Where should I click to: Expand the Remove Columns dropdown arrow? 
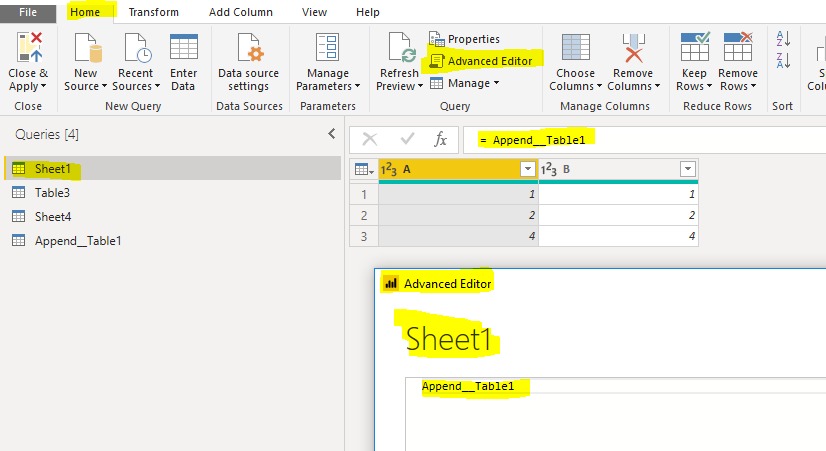click(657, 86)
